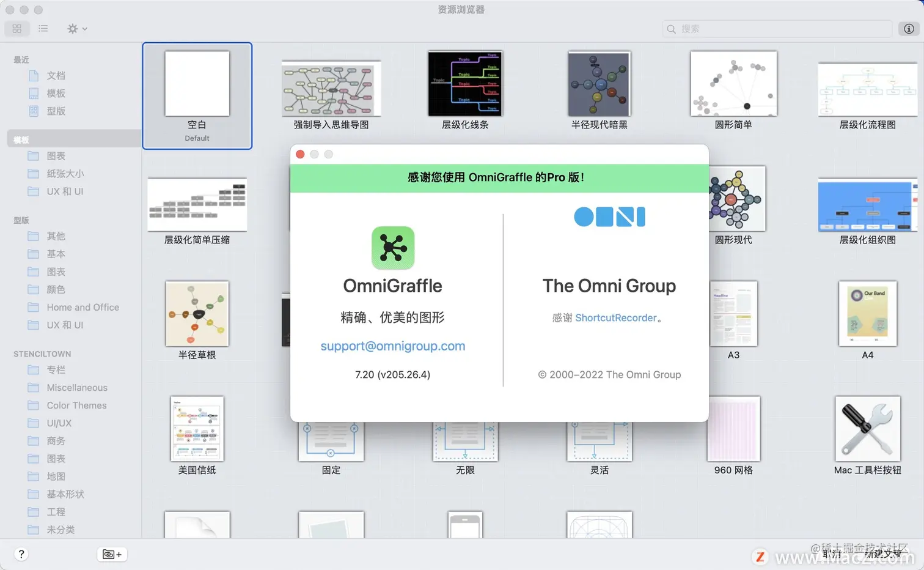Screen dimensions: 924x570
Task: Open UI/UX folder in Stenciltown
Action: [59, 423]
